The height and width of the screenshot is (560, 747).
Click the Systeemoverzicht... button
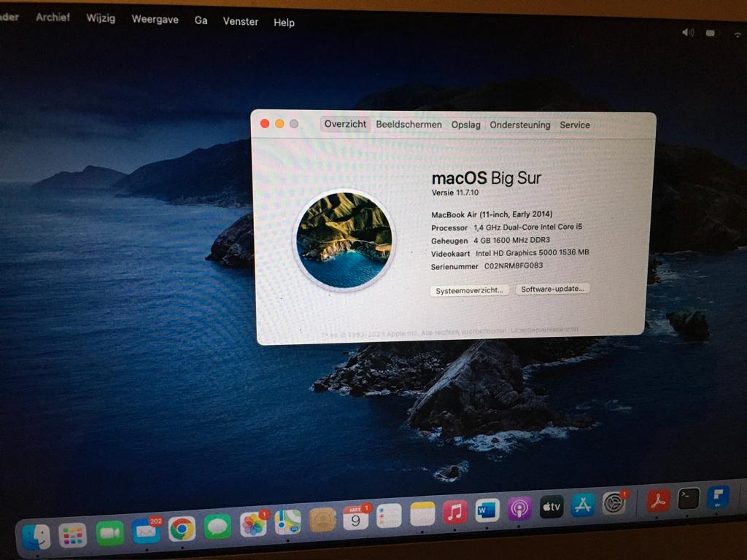(469, 290)
